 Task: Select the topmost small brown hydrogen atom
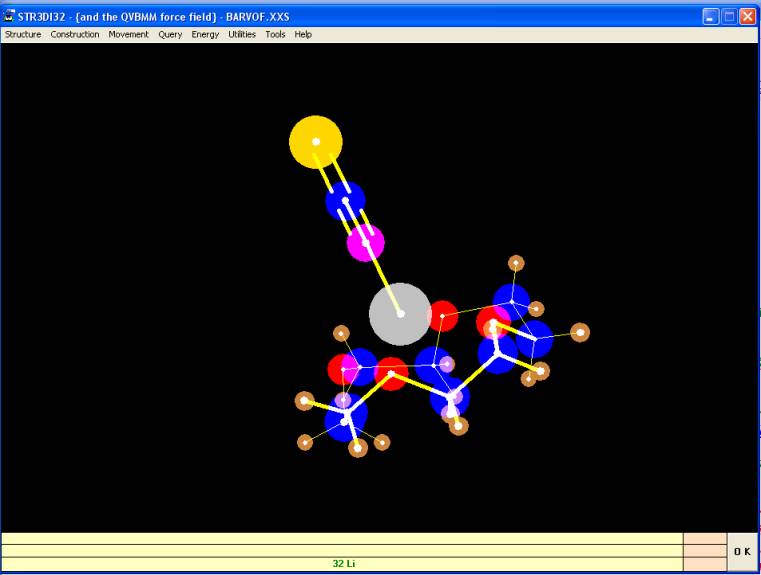[516, 263]
